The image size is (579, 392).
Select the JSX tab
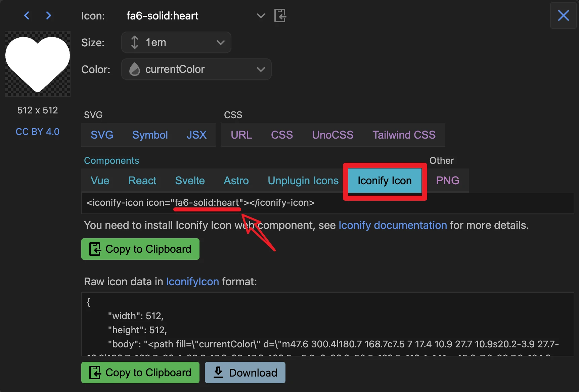[x=196, y=135]
